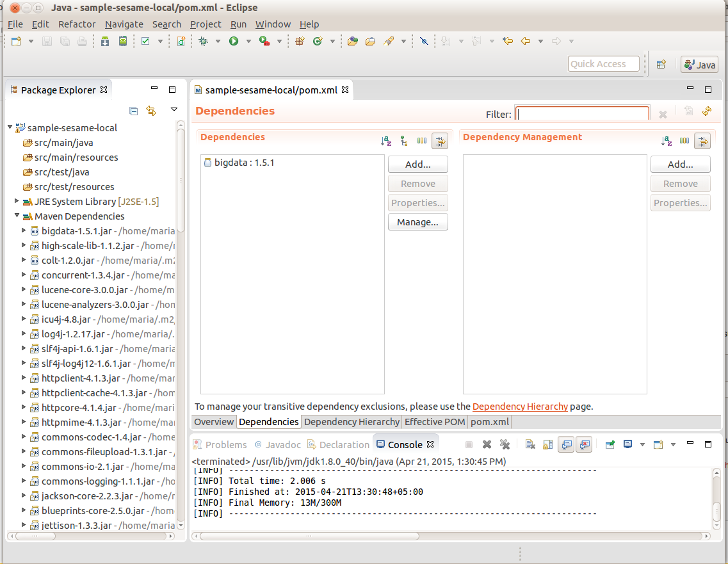Click the Back navigation arrow icon

526,42
